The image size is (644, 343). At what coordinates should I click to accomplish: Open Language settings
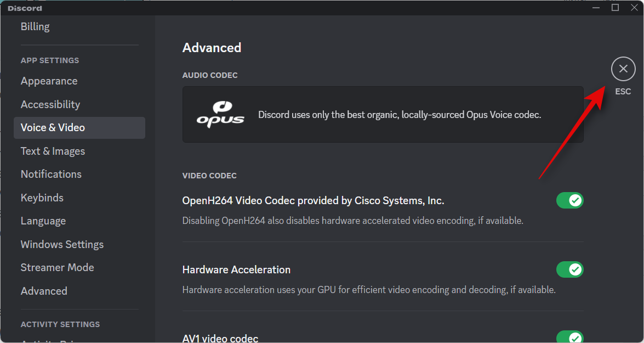coord(43,221)
